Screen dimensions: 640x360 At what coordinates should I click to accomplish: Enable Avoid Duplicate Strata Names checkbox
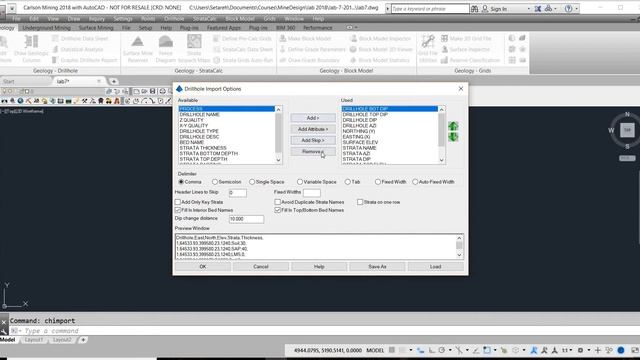pyautogui.click(x=278, y=202)
